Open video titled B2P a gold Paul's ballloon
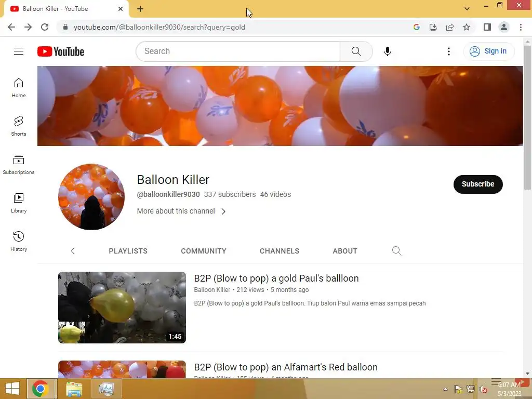532x399 pixels. pyautogui.click(x=276, y=278)
